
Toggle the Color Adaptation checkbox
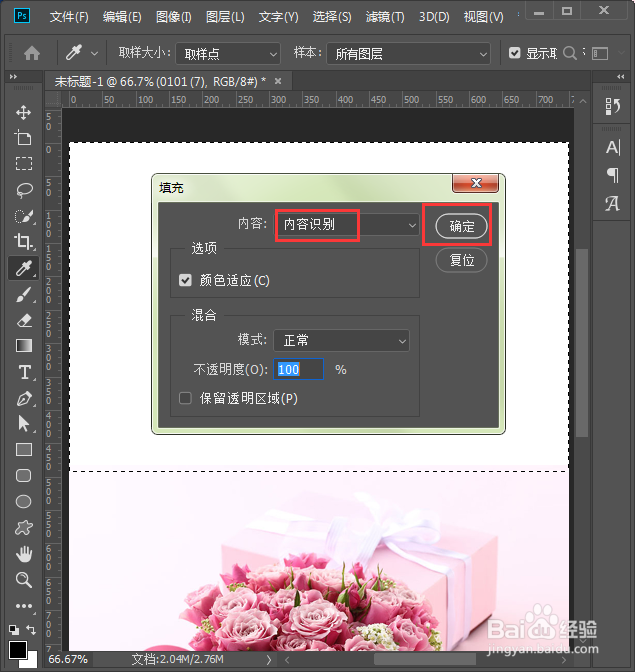point(185,280)
